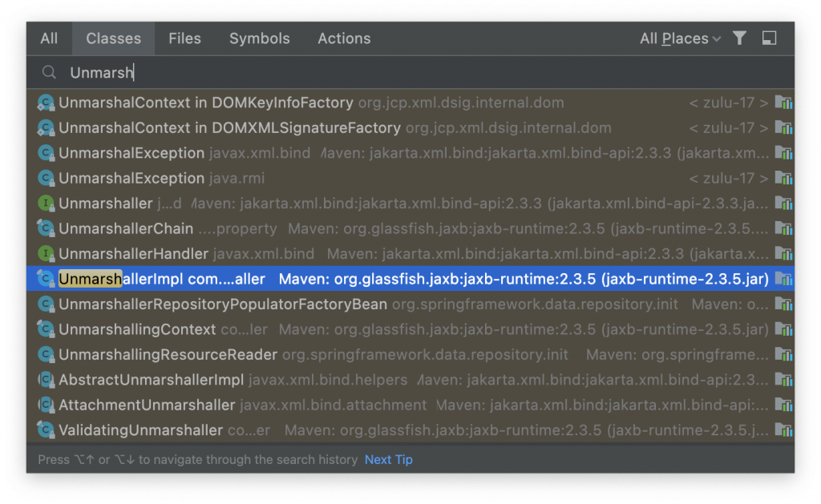Click the UnmarshallerHandler interface icon
821x504 pixels.
pyautogui.click(x=46, y=254)
